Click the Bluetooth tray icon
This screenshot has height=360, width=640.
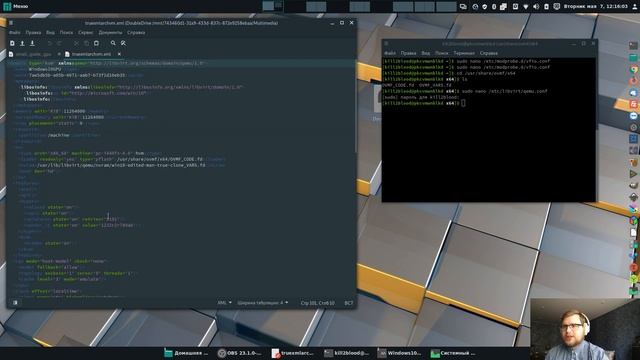point(494,7)
